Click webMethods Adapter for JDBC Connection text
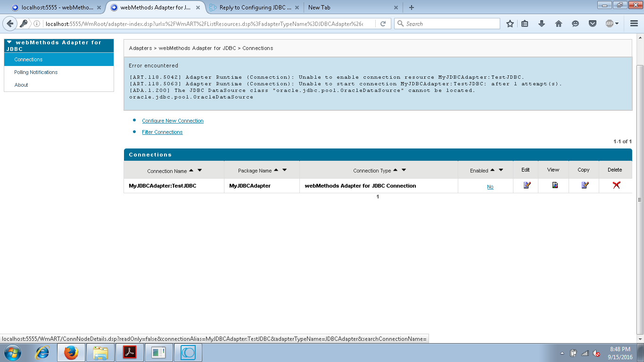Screen dimensions: 644x362 click(x=361, y=186)
